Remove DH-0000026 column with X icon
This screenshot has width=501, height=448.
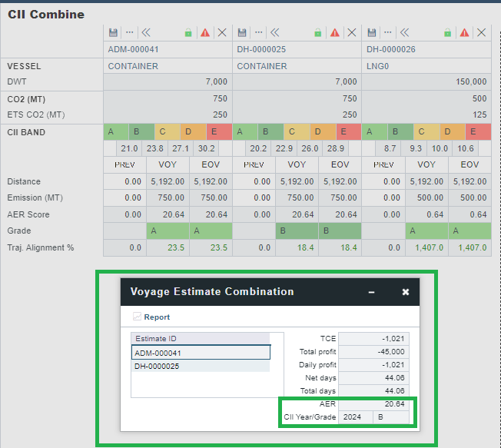pyautogui.click(x=481, y=32)
